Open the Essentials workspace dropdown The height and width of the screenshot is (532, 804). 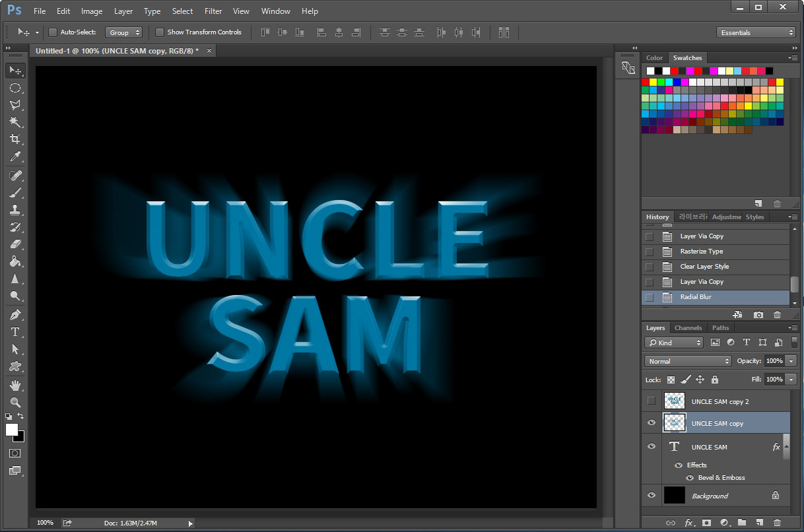click(x=756, y=32)
